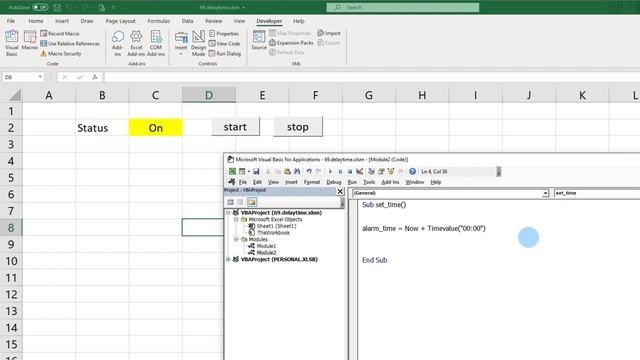Viewport: 640px width, 360px height.
Task: Toggle the AutoSave switch
Action: tap(40, 7)
